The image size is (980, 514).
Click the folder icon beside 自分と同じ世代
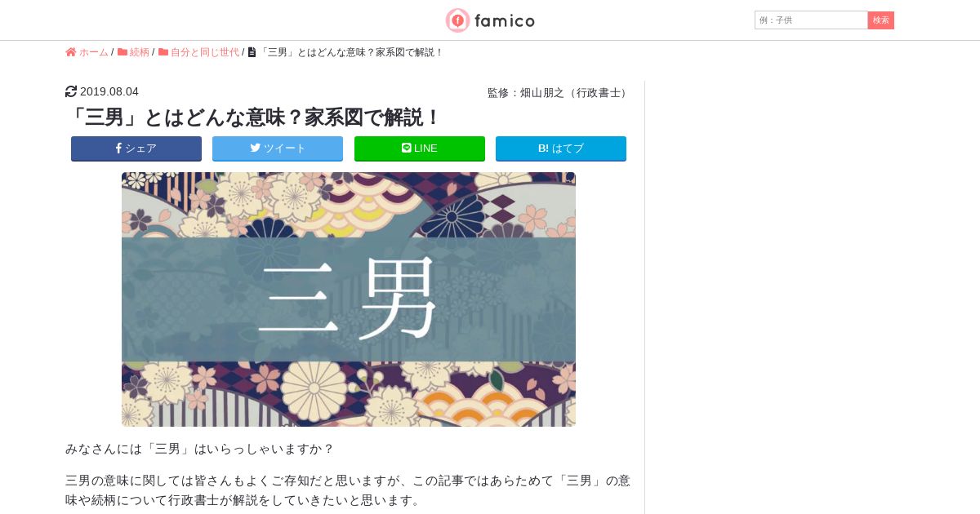click(x=163, y=52)
